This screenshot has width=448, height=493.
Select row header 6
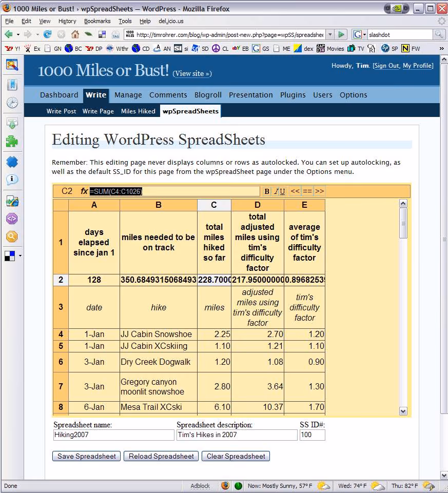61,362
